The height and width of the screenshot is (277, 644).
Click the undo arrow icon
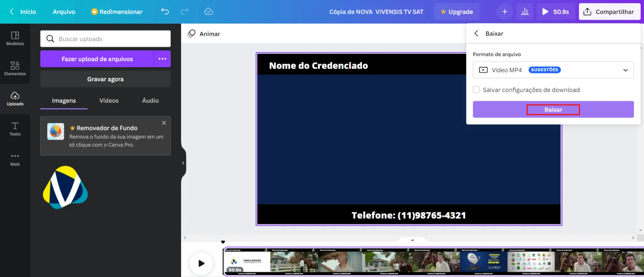pyautogui.click(x=165, y=12)
